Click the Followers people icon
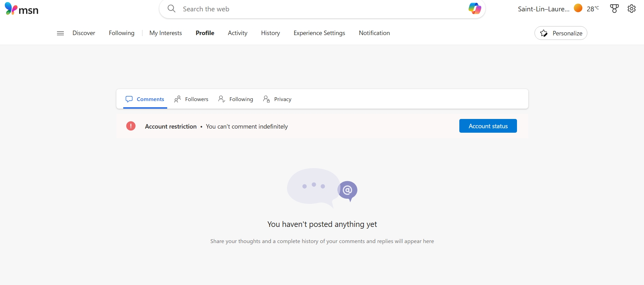This screenshot has height=285, width=644. [x=177, y=99]
